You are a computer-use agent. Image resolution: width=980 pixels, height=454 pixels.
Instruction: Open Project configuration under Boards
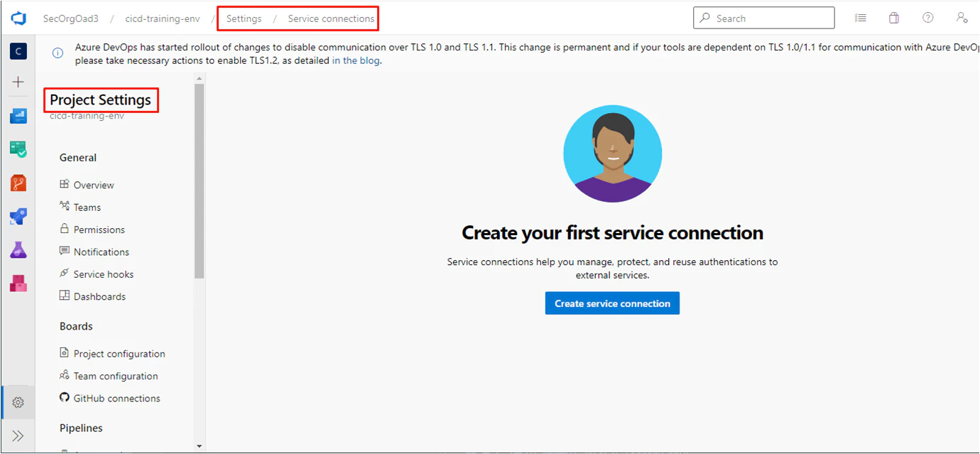[x=119, y=354]
